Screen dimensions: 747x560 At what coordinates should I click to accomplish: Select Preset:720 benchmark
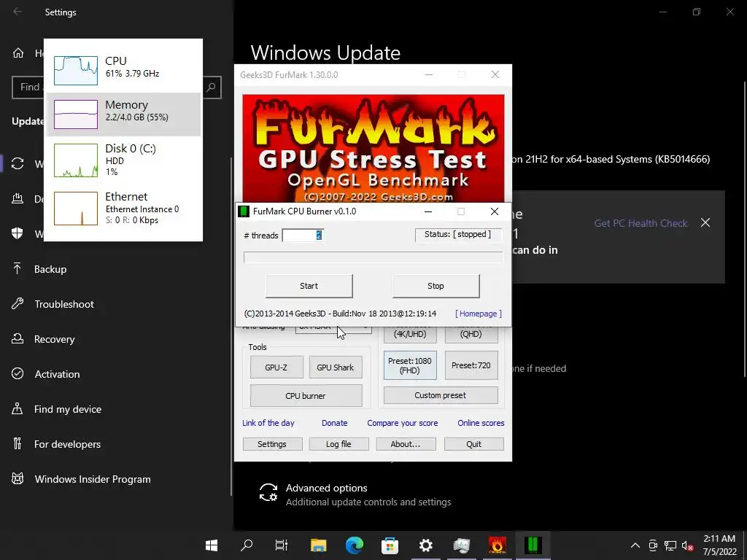pos(471,365)
